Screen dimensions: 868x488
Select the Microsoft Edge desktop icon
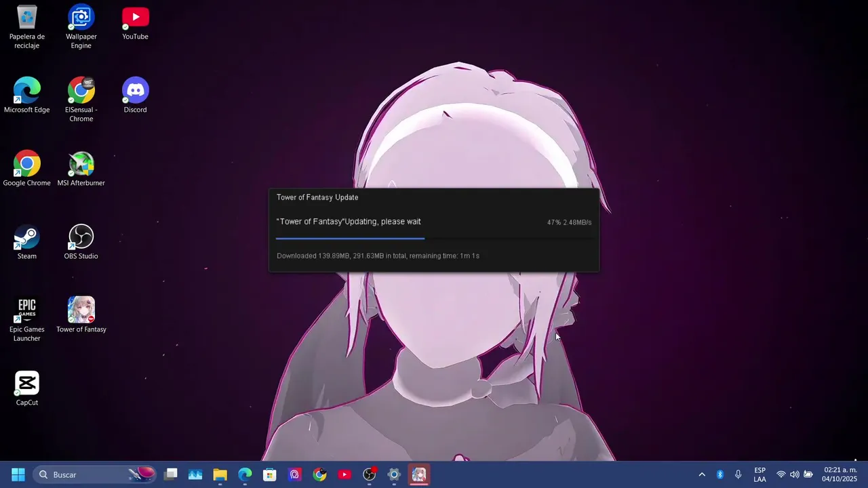point(27,96)
